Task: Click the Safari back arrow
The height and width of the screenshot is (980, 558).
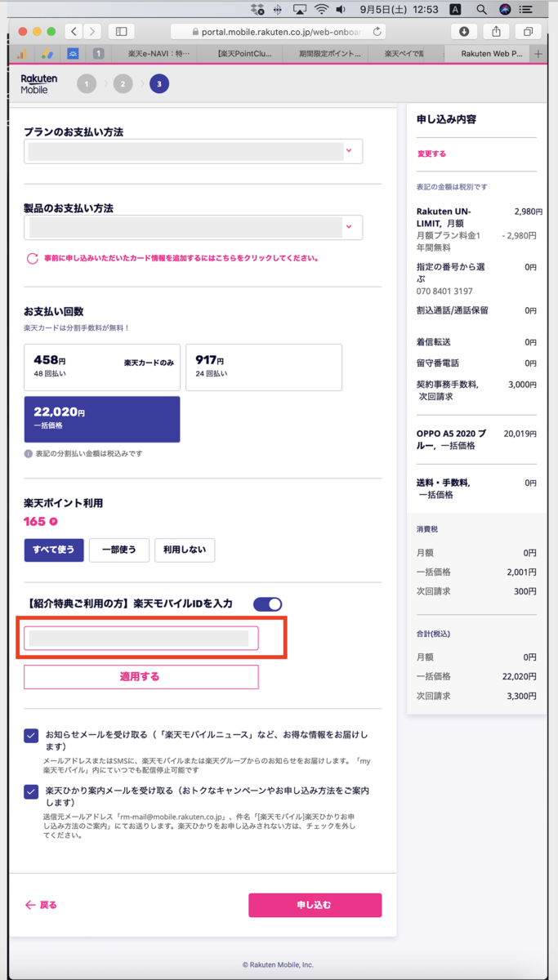Action: click(74, 31)
